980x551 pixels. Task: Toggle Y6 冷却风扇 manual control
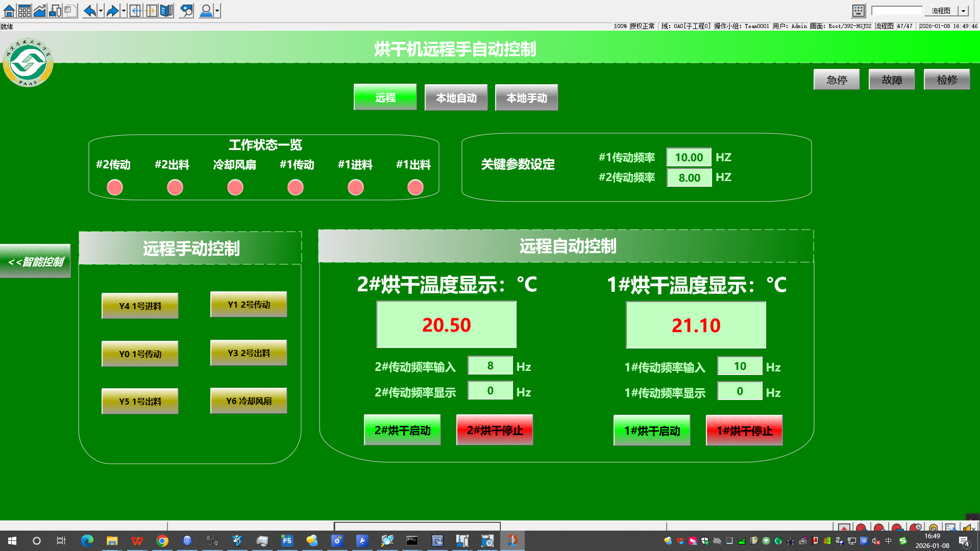[x=248, y=400]
